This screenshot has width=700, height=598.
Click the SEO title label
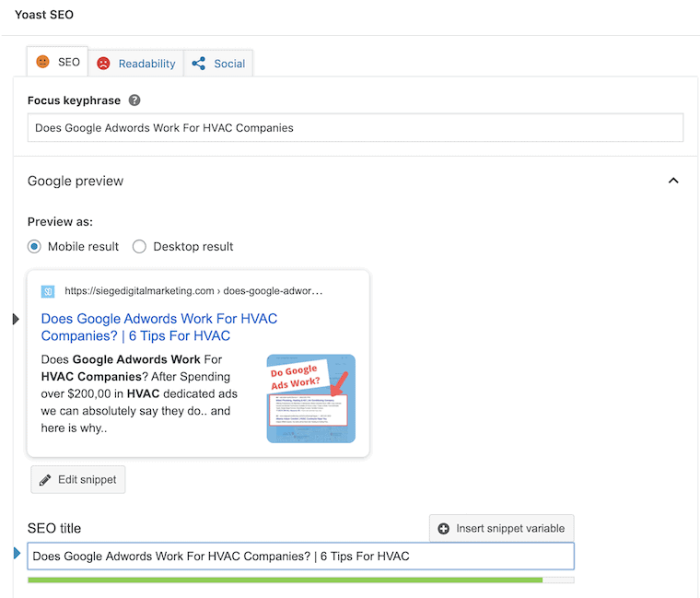pyautogui.click(x=54, y=528)
